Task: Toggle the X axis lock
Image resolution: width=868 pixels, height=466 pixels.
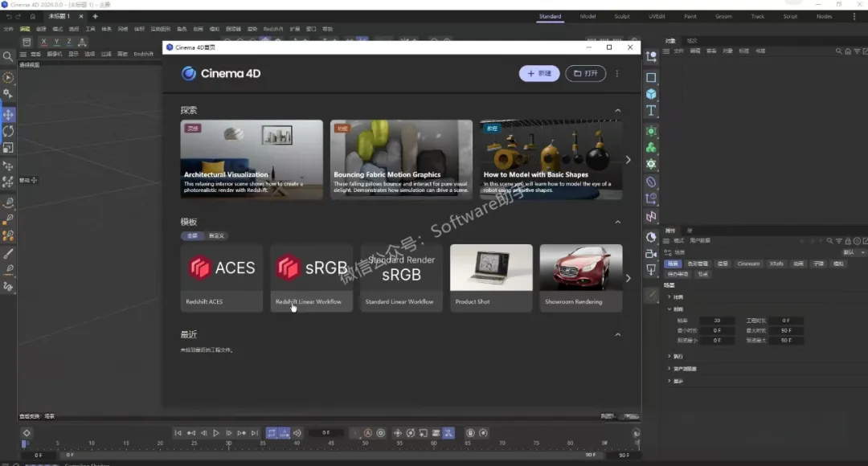Action: pos(43,42)
